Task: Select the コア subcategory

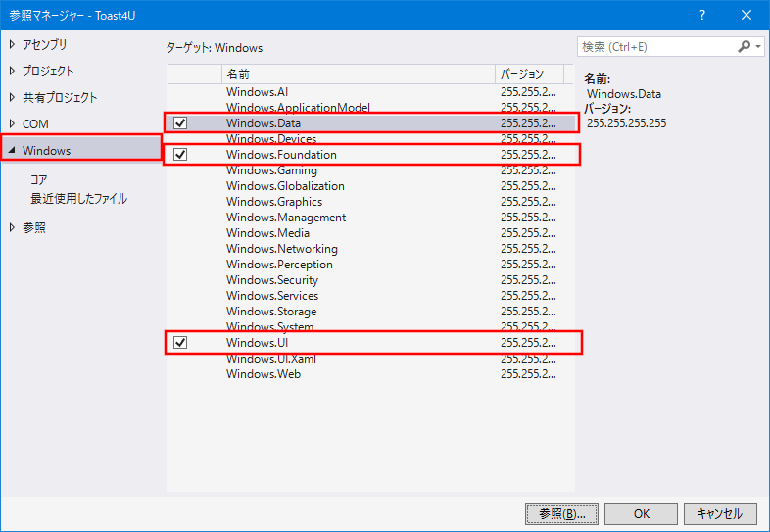Action: (39, 179)
